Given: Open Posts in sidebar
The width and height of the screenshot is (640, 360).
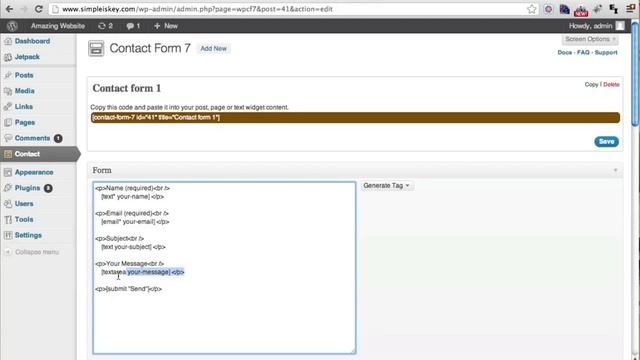Looking at the screenshot, I should 24,75.
